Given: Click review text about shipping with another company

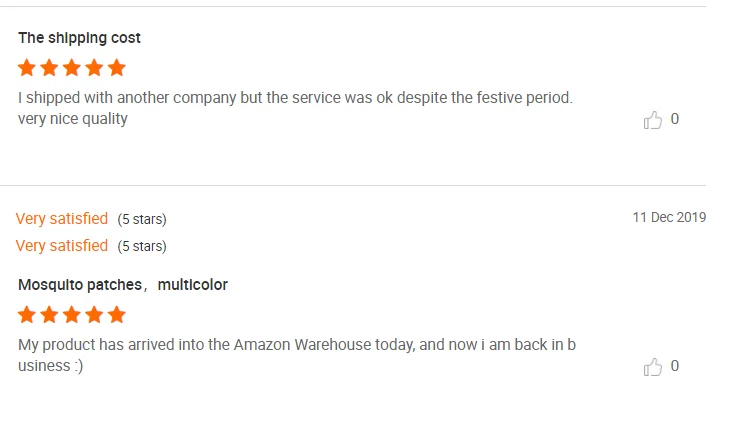Looking at the screenshot, I should coord(295,99).
